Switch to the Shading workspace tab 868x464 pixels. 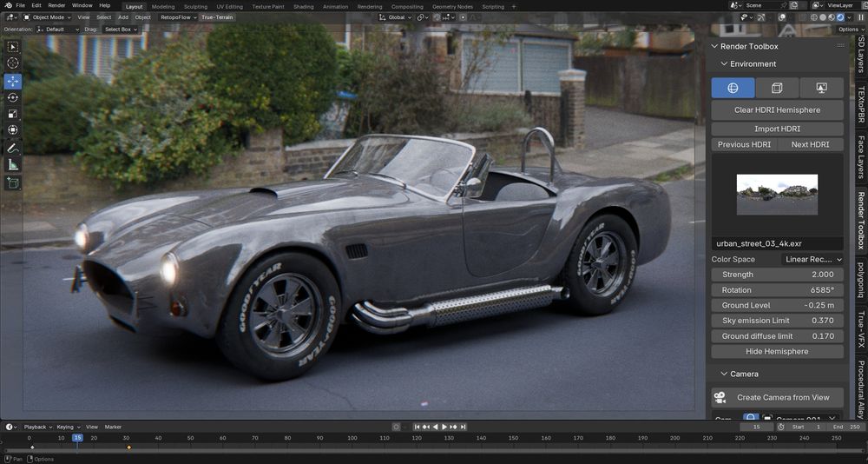click(x=303, y=7)
